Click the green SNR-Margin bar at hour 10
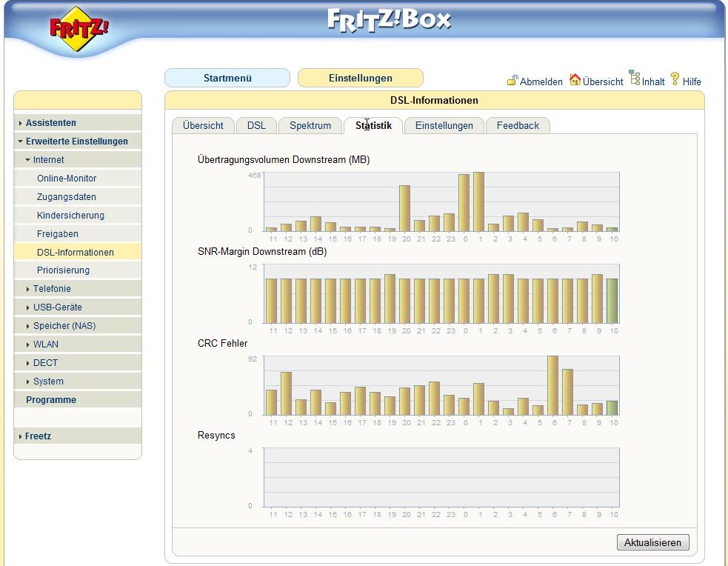This screenshot has width=728, height=566. point(612,301)
